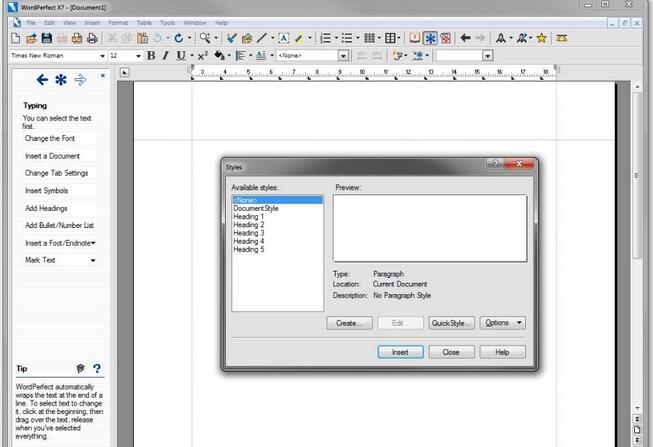Click the QuickStyle button
Screen dimensions: 653x447
click(452, 323)
